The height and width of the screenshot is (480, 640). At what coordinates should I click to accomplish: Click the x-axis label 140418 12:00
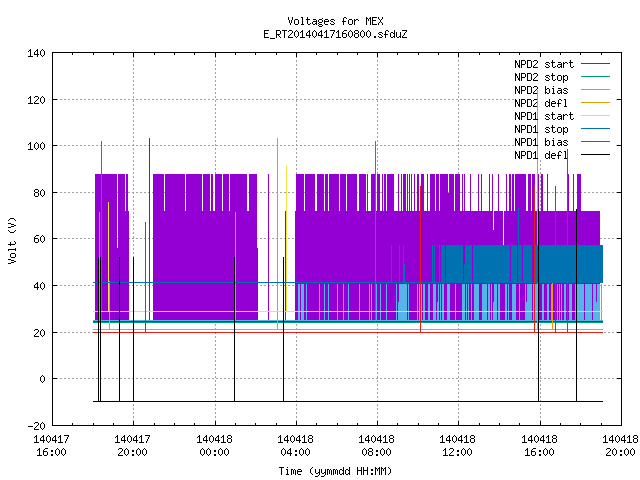pos(458,446)
